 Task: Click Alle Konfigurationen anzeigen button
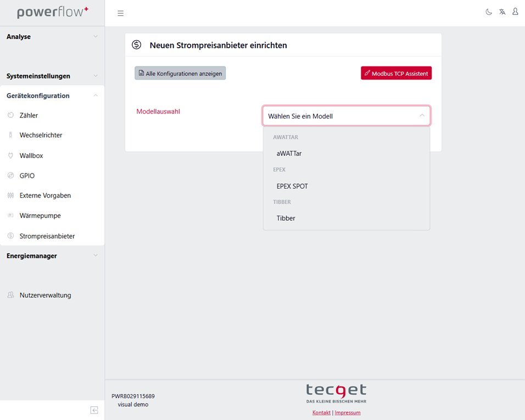tap(180, 73)
